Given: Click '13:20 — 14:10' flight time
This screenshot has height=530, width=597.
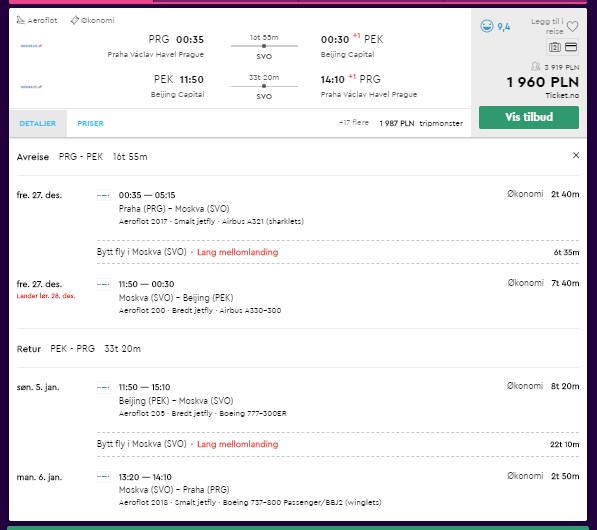Looking at the screenshot, I should 145,477.
